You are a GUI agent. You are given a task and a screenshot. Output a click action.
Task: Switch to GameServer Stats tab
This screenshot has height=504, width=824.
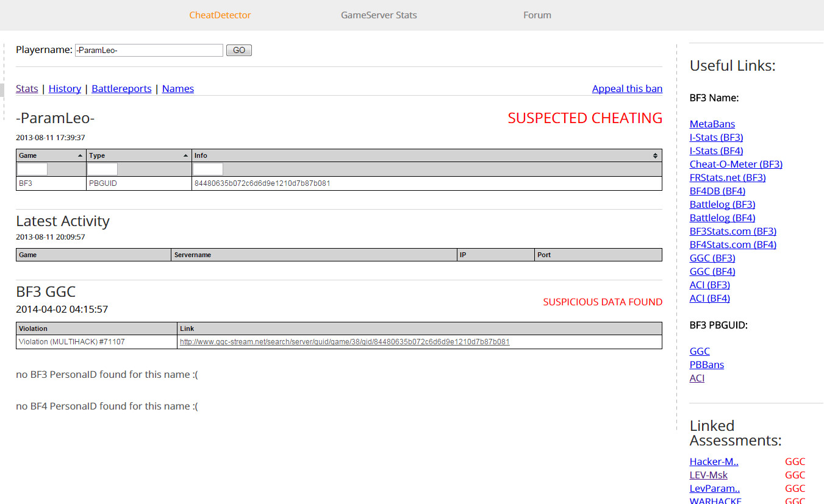(379, 15)
